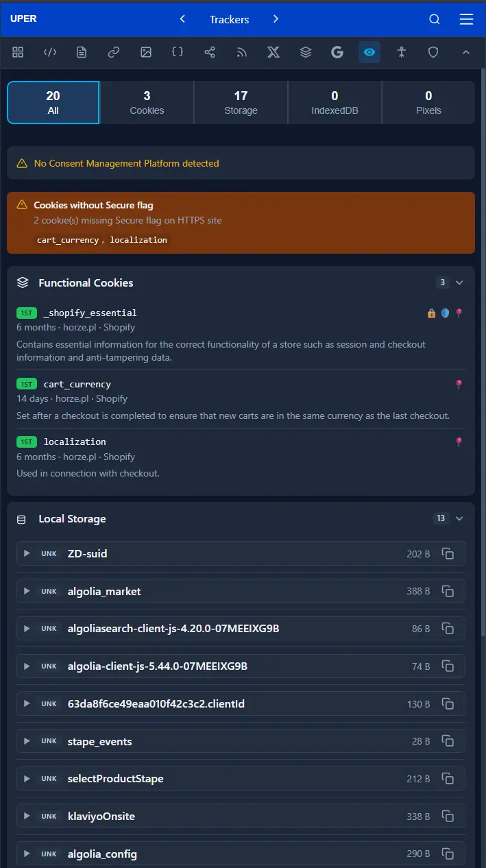Image resolution: width=486 pixels, height=868 pixels.
Task: Go to previous panel with left chevron
Action: 182,19
